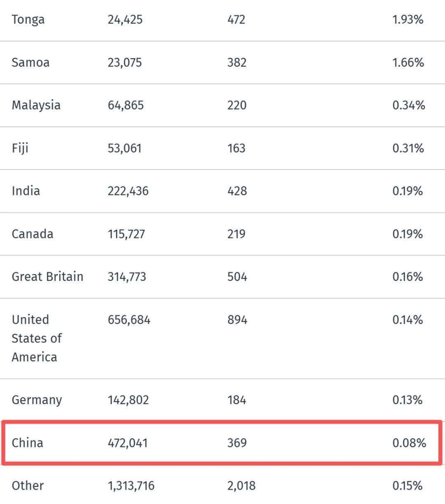Select the 894 count in USA row
Screen dimensions: 445x504
(237, 320)
